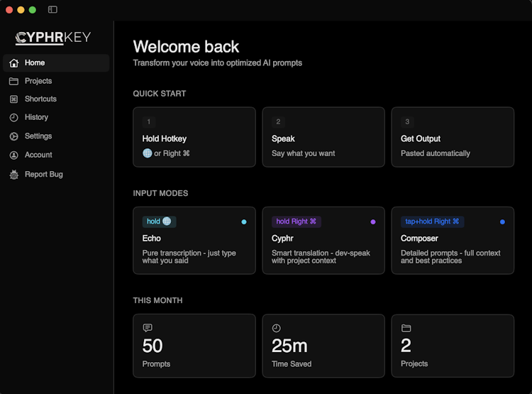
Task: Click the globe icon in Hold Hotkey card
Action: click(148, 153)
